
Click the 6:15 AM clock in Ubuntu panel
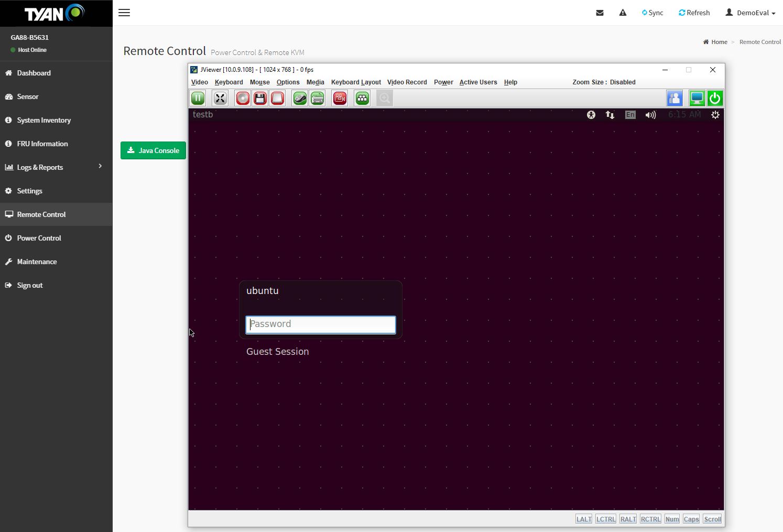pos(684,115)
